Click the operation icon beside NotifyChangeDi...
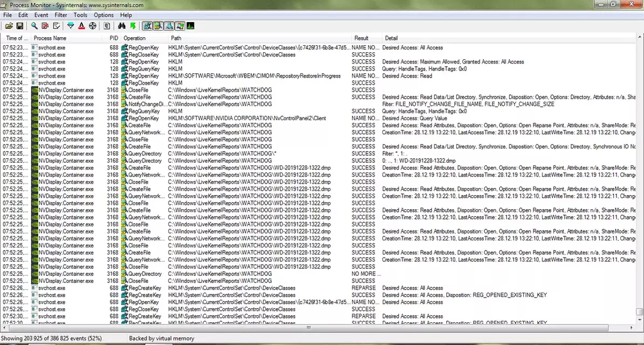644x345 pixels. [125, 105]
